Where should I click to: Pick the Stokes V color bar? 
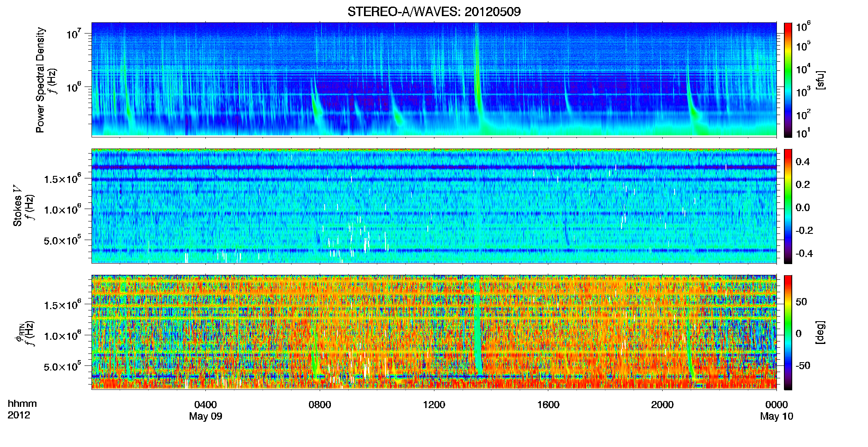point(788,206)
